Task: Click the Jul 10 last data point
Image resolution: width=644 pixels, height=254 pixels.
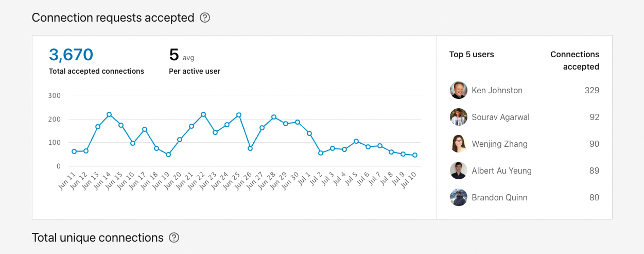Action: pos(415,155)
